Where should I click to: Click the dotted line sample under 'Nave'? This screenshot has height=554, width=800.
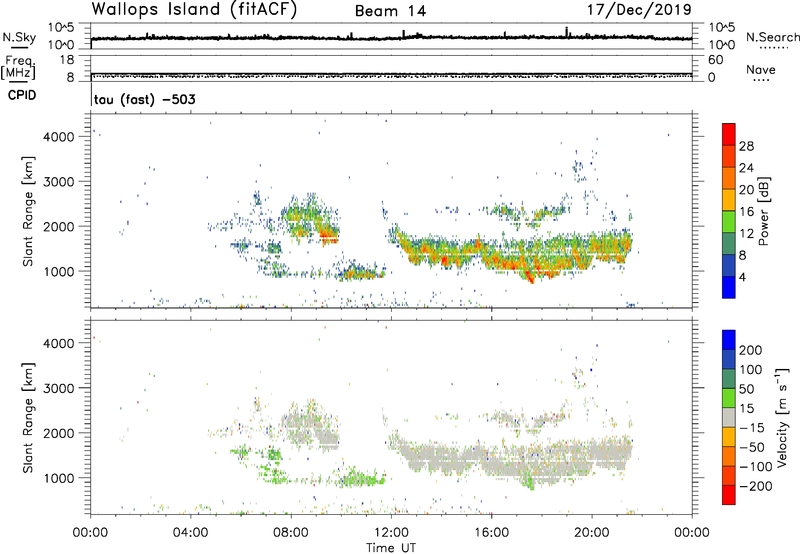point(760,80)
